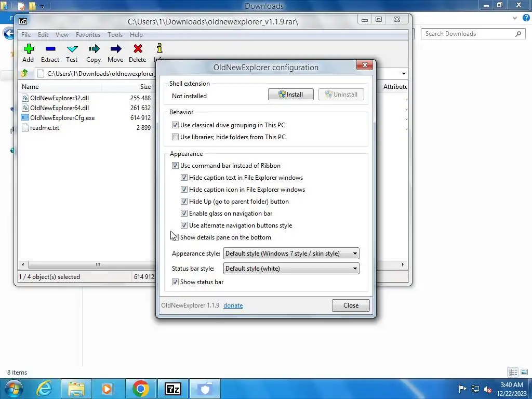
Task: Click the 7z icon in 7-Zip title bar
Action: point(23,21)
